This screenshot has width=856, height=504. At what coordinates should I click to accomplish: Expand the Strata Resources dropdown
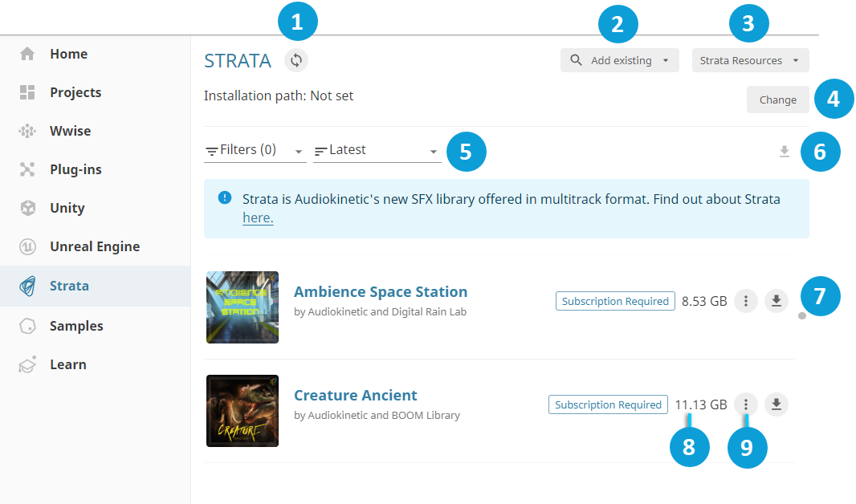(x=750, y=61)
